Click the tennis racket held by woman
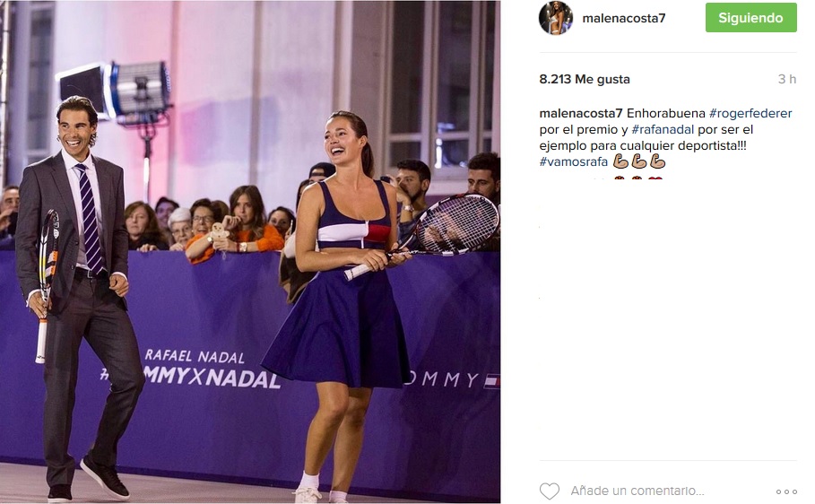This screenshot has height=504, width=815. pyautogui.click(x=423, y=236)
